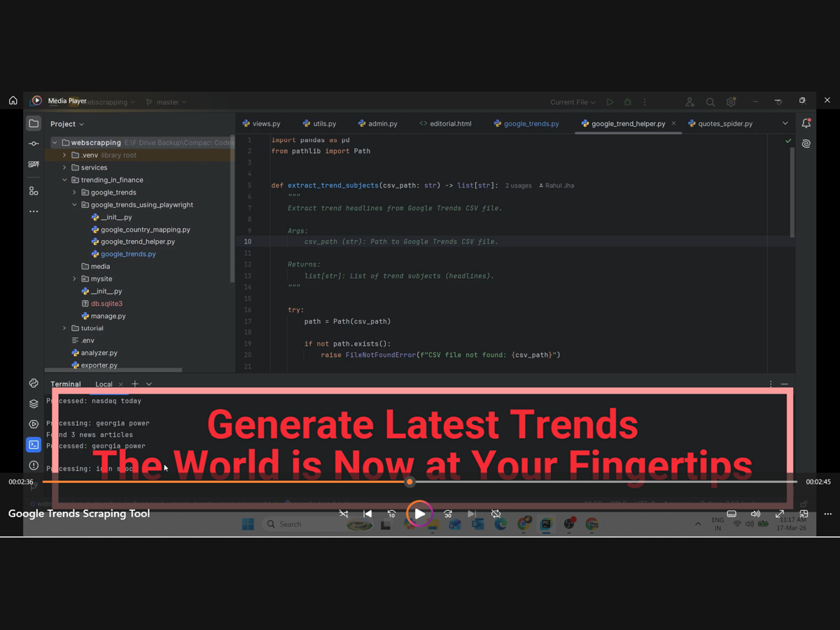
Task: Click the video seek bar handle
Action: point(409,482)
